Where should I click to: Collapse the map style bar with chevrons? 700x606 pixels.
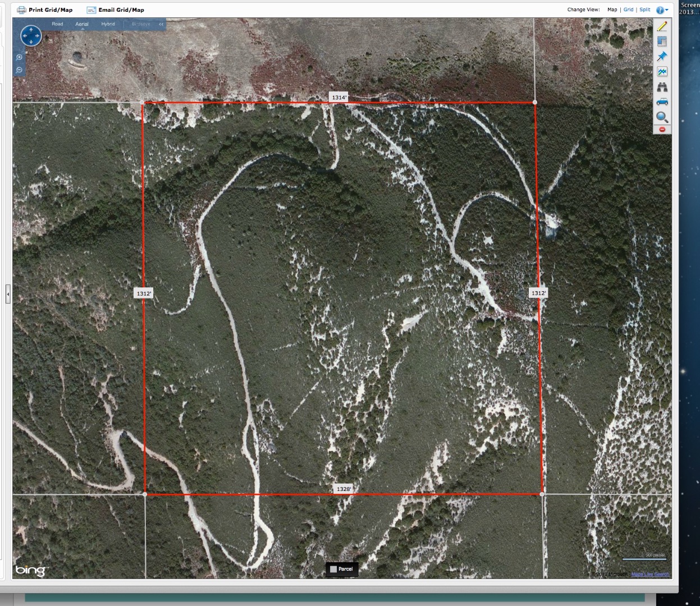pyautogui.click(x=161, y=24)
